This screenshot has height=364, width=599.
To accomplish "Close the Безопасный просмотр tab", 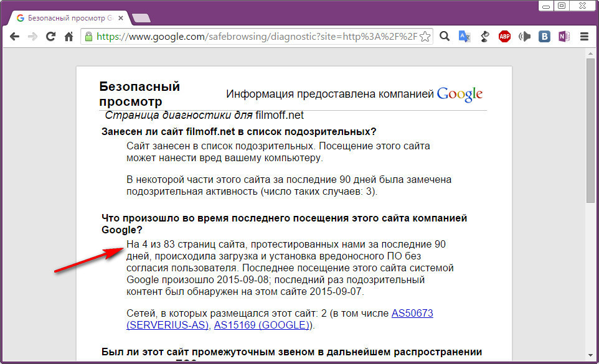I will (121, 18).
